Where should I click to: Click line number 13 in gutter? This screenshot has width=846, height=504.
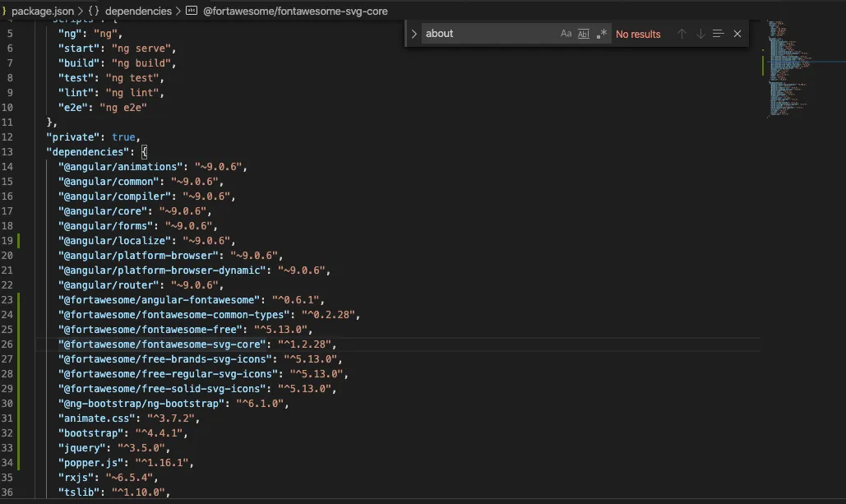7,151
